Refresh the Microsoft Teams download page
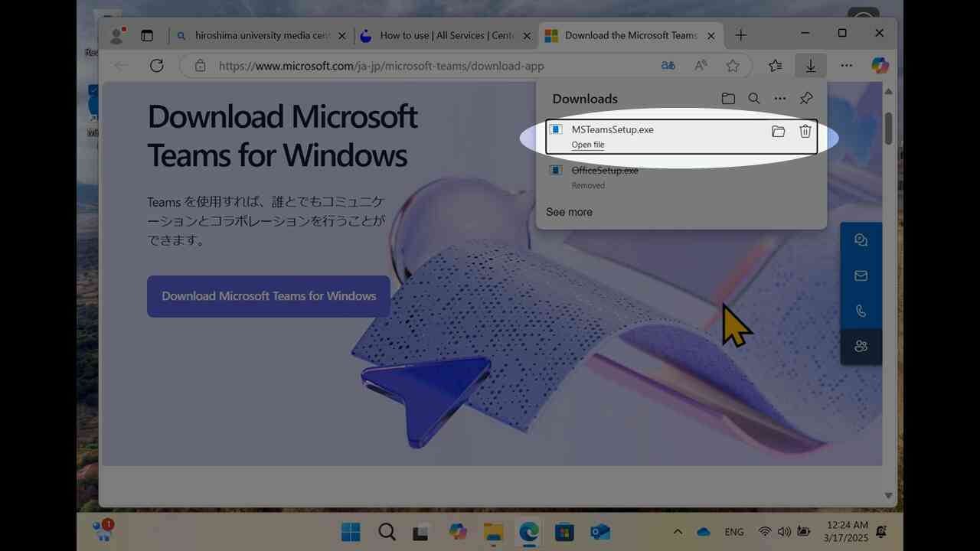Viewport: 980px width, 551px height. pos(157,66)
